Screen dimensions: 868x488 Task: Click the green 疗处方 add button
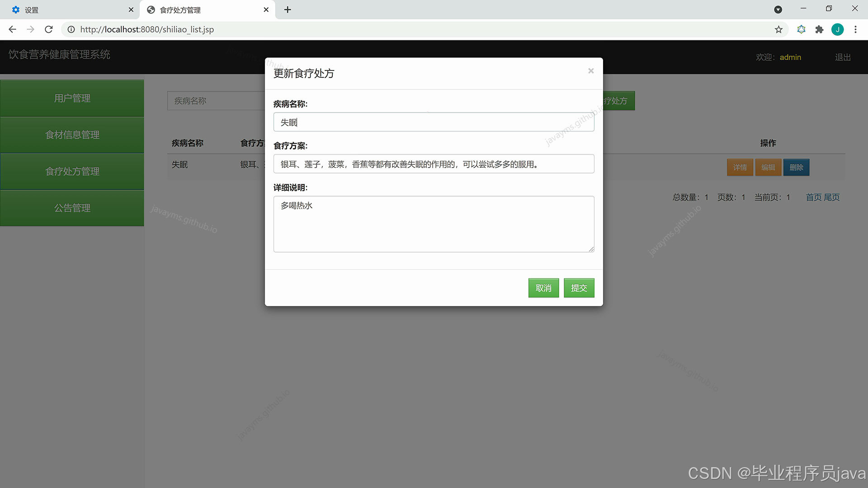tap(618, 101)
